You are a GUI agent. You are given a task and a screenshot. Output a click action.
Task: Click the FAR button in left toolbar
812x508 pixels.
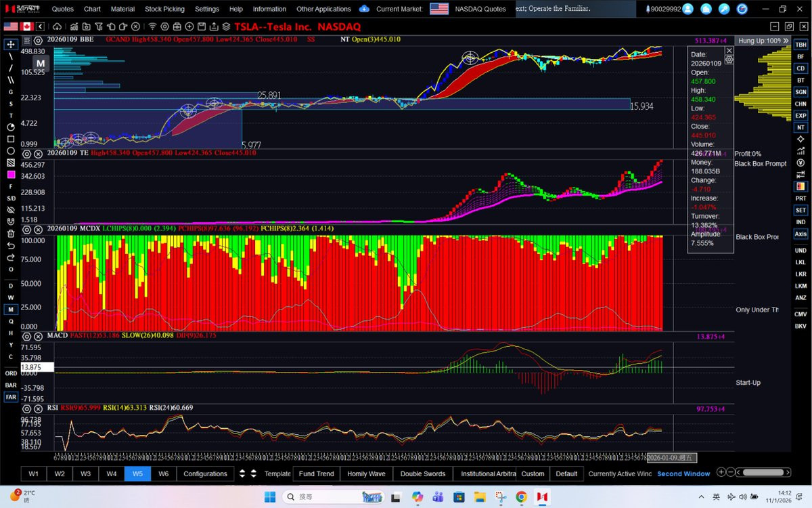(x=11, y=397)
